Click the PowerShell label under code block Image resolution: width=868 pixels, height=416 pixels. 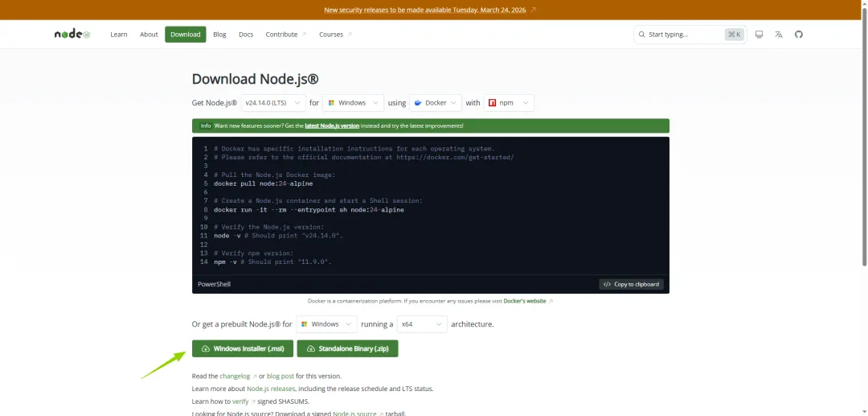coord(214,284)
